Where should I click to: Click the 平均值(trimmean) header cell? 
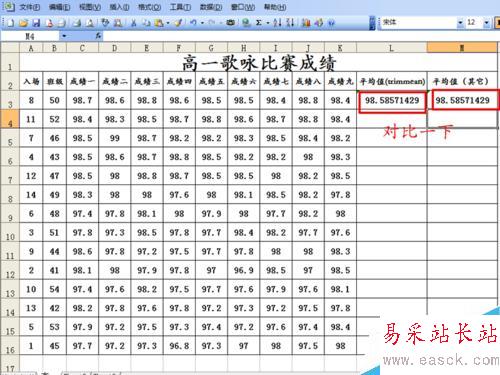coord(392,81)
